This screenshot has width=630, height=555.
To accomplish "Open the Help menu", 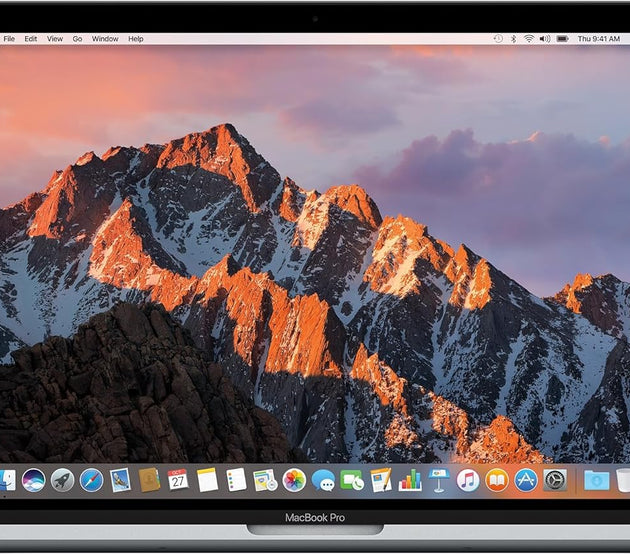I will coord(136,39).
